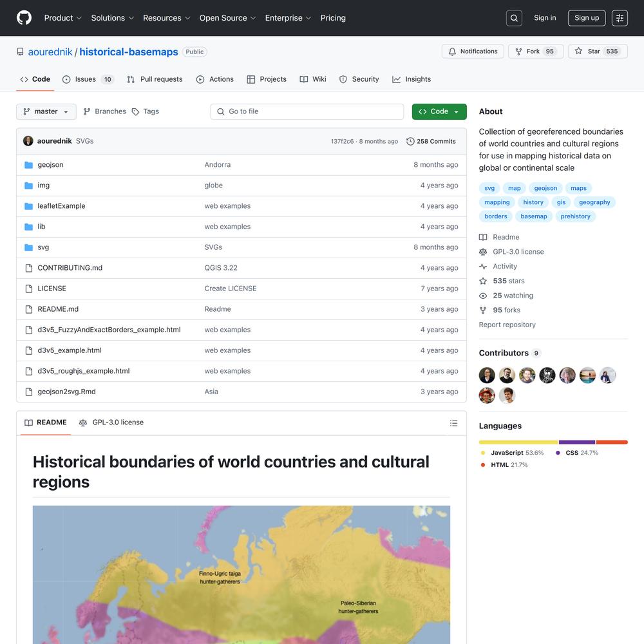Click the geojson topic tag

coord(545,188)
